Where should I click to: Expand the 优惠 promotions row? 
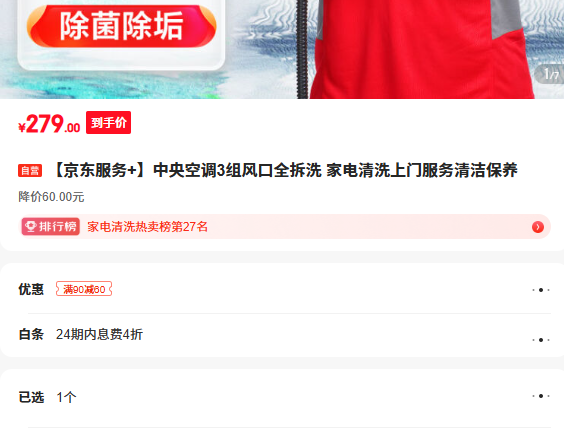[284, 289]
